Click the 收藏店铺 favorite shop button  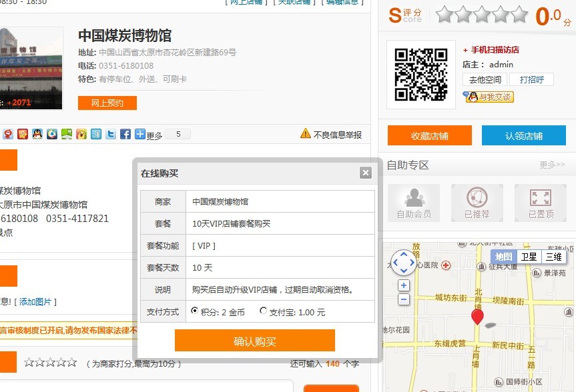tap(429, 136)
